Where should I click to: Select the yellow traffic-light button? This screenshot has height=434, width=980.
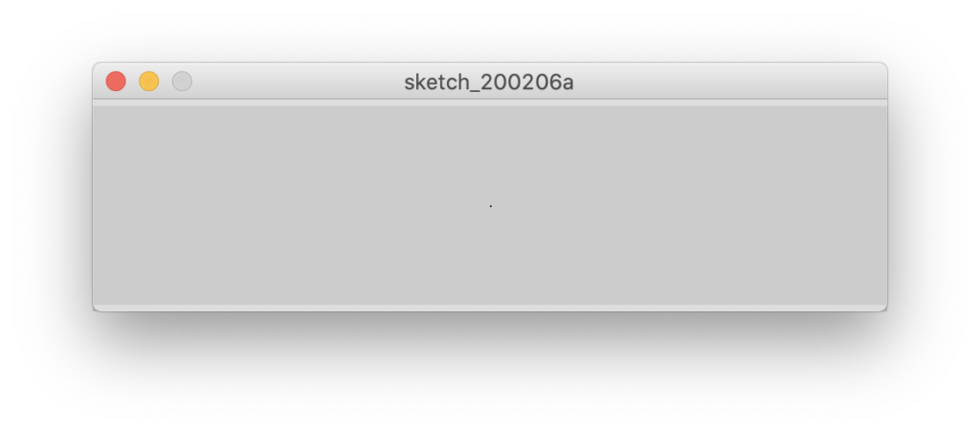tap(148, 81)
